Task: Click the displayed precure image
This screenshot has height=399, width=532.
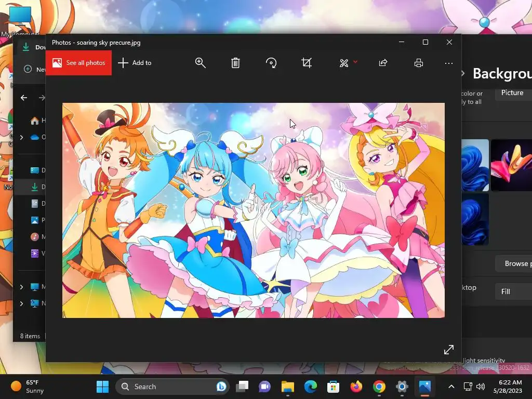Action: (254, 210)
